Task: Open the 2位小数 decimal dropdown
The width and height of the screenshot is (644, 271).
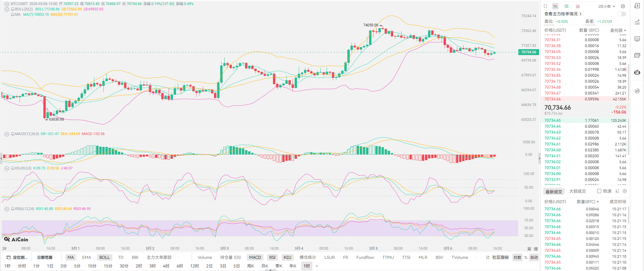Action: click(606, 6)
